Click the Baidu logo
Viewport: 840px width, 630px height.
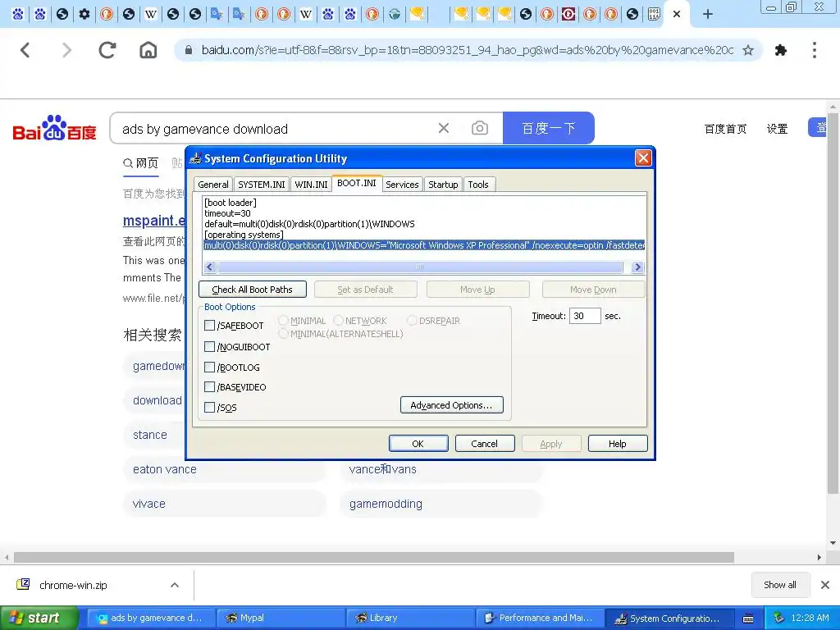pos(54,129)
